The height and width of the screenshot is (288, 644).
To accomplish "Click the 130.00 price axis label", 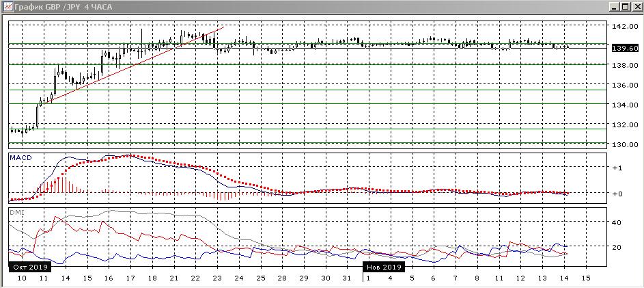I will click(625, 144).
